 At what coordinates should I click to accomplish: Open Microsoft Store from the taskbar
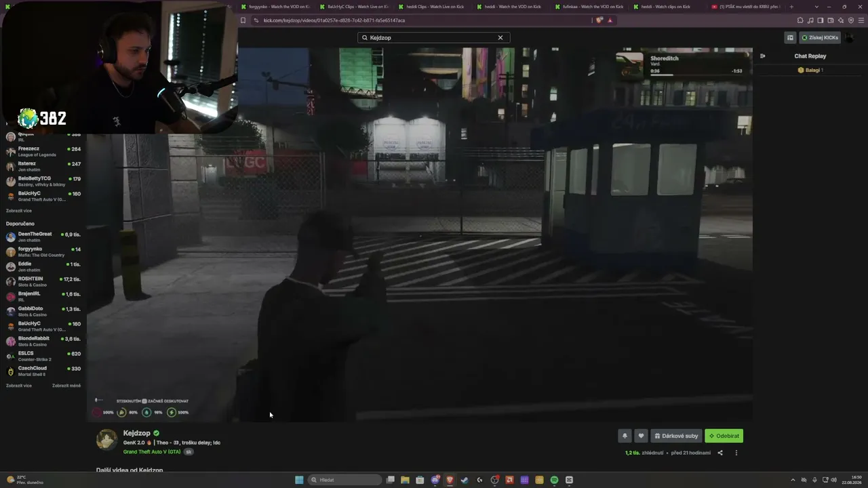pos(420,480)
